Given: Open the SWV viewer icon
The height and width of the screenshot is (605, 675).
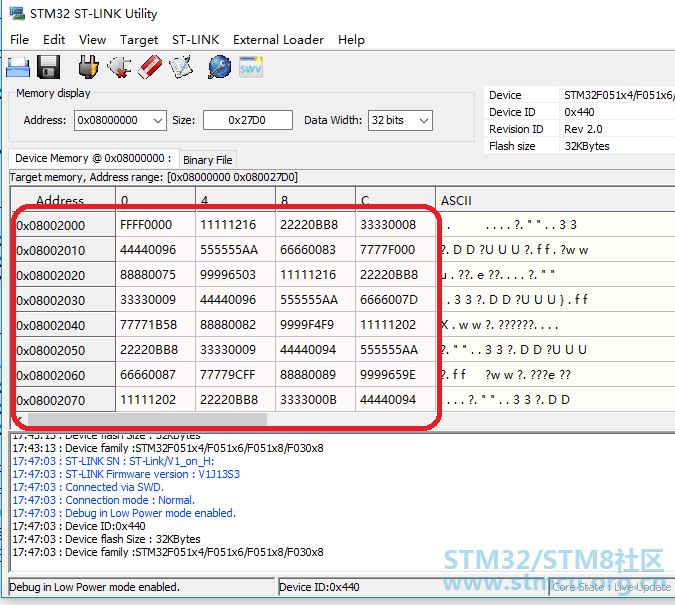Looking at the screenshot, I should 251,67.
